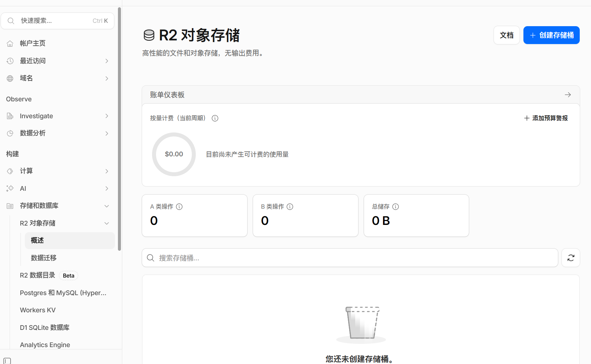Click the 构建 section heading
591x364 pixels.
click(13, 154)
